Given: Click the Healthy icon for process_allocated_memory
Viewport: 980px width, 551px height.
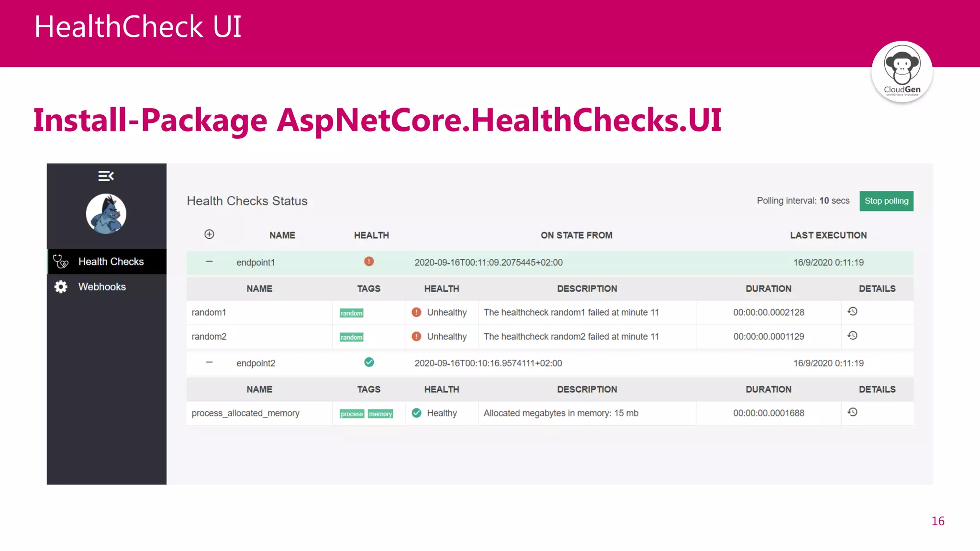Looking at the screenshot, I should click(417, 413).
